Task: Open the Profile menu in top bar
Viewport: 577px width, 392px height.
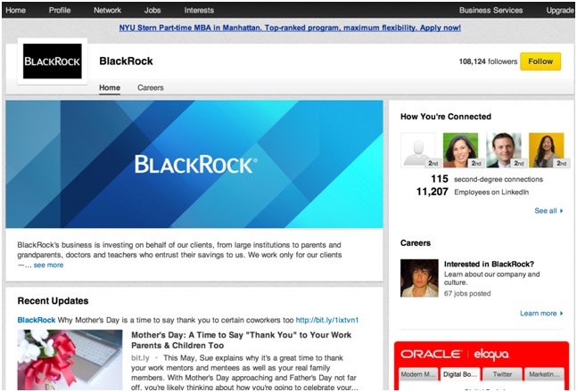Action: click(x=60, y=11)
